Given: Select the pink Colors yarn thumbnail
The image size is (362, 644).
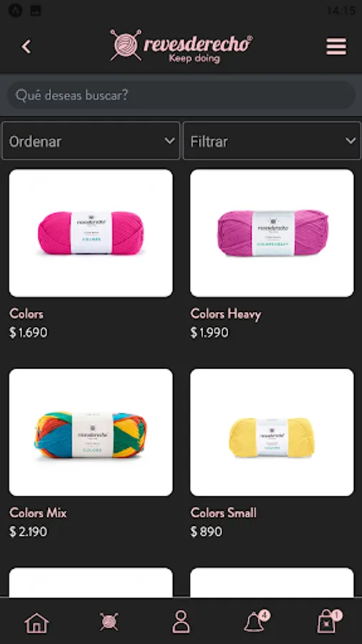Looking at the screenshot, I should (91, 233).
